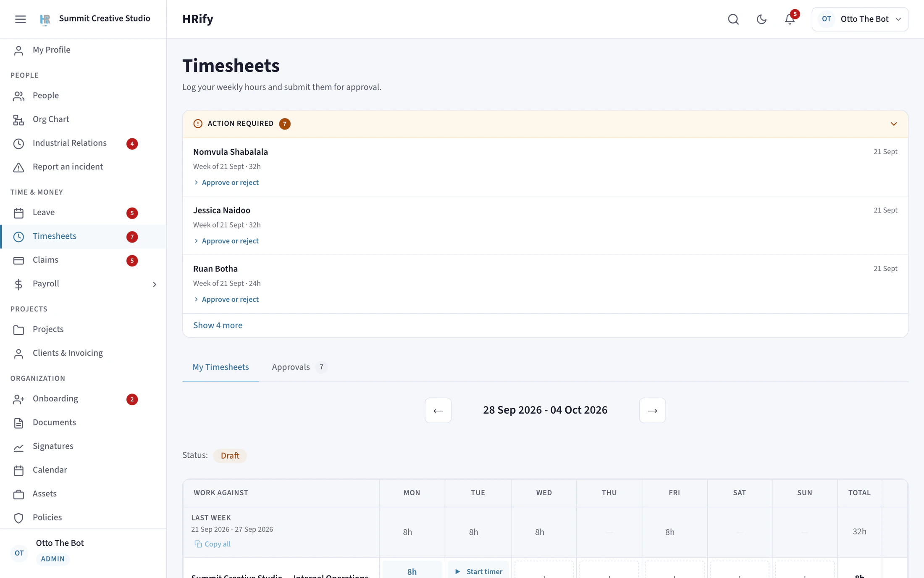Click the Onboarding person-plus icon
Image resolution: width=924 pixels, height=578 pixels.
[18, 399]
